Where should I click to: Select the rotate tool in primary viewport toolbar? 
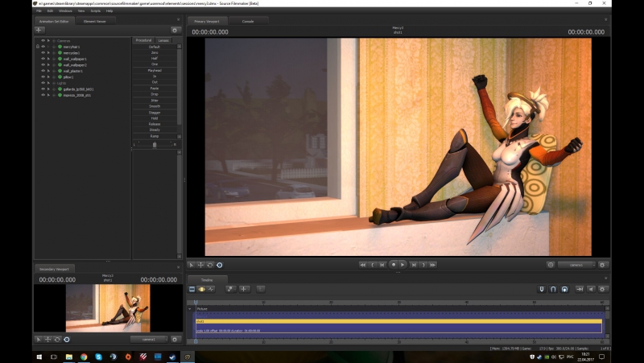210,264
